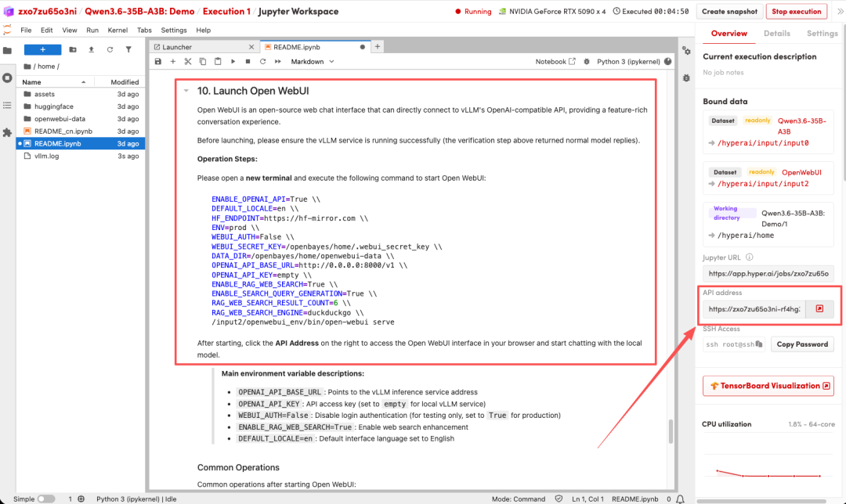Cut the selected cell with the scissors icon
The width and height of the screenshot is (846, 504).
[x=188, y=62]
